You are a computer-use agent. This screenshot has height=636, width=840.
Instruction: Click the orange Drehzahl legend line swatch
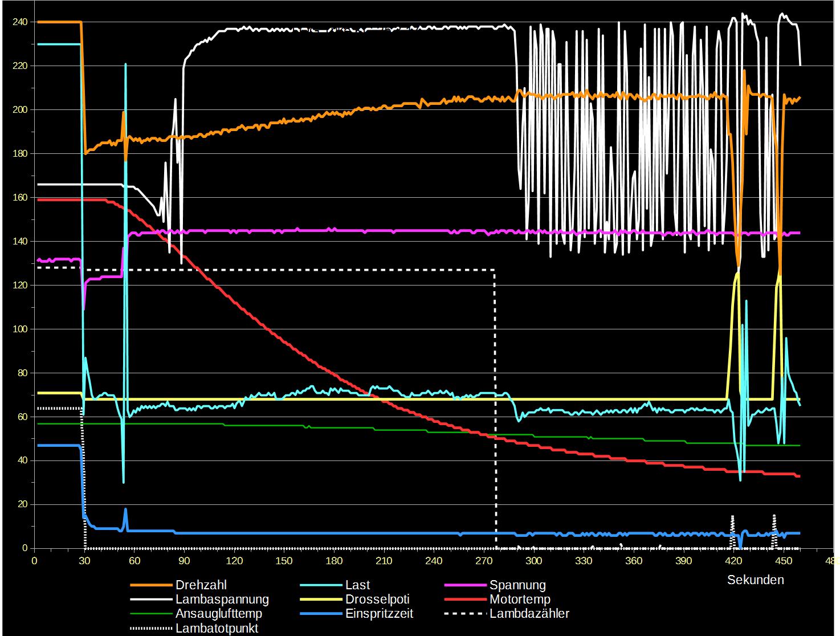[150, 585]
